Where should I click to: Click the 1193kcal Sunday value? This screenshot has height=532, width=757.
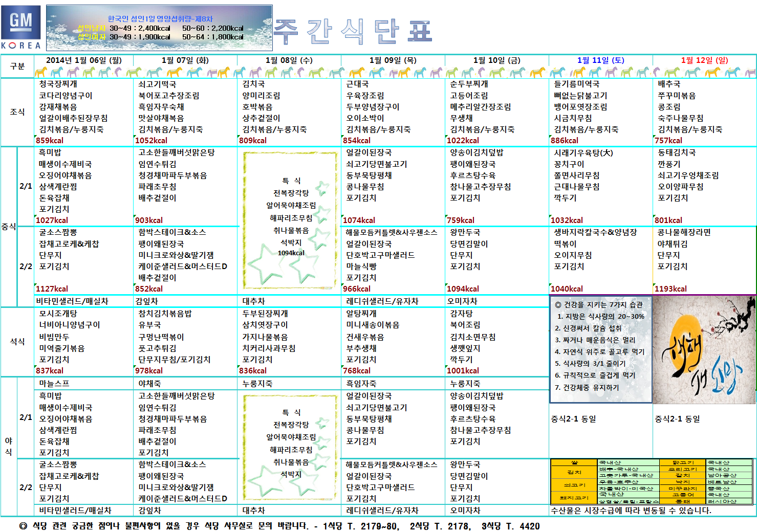[x=671, y=289]
